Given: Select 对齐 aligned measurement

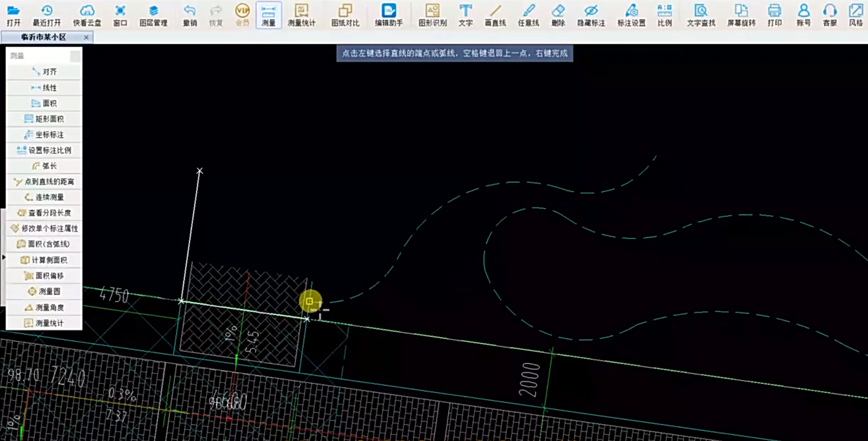Looking at the screenshot, I should pos(44,72).
